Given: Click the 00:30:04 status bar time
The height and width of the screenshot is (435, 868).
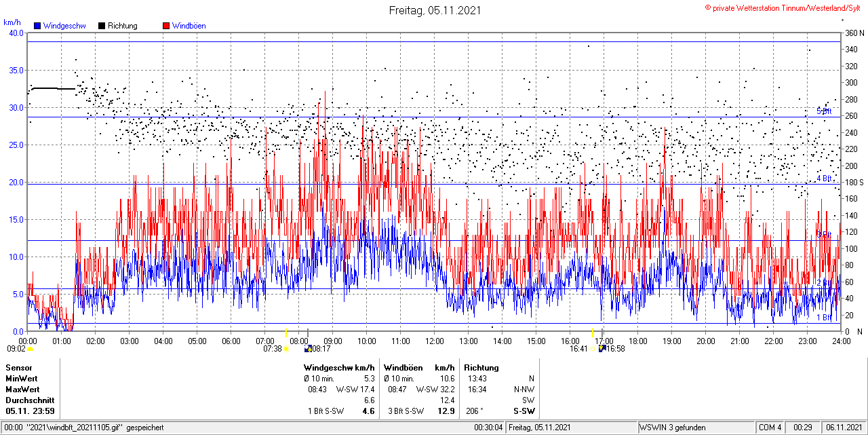Looking at the screenshot, I should pos(488,428).
